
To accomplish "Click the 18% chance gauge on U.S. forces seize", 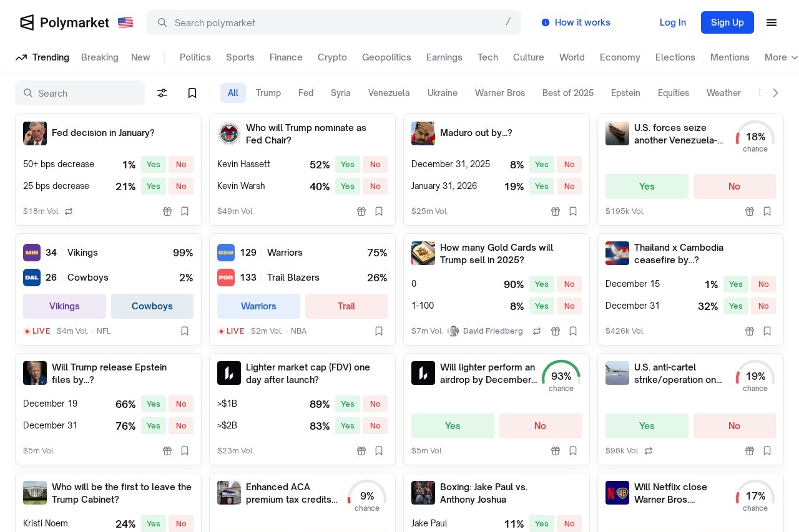I will 755,137.
